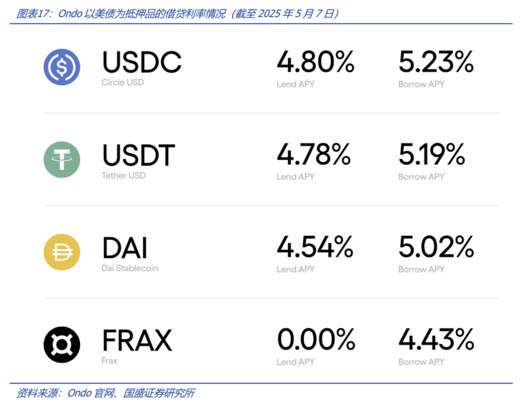Click USDC 4.80% Lend APY value
Image resolution: width=532 pixels, height=405 pixels.
316,62
